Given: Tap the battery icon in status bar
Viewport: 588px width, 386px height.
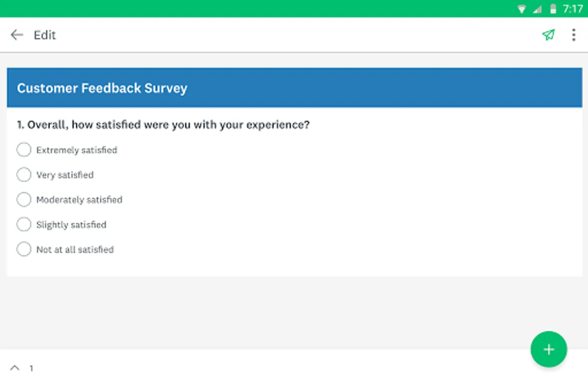Looking at the screenshot, I should point(553,9).
